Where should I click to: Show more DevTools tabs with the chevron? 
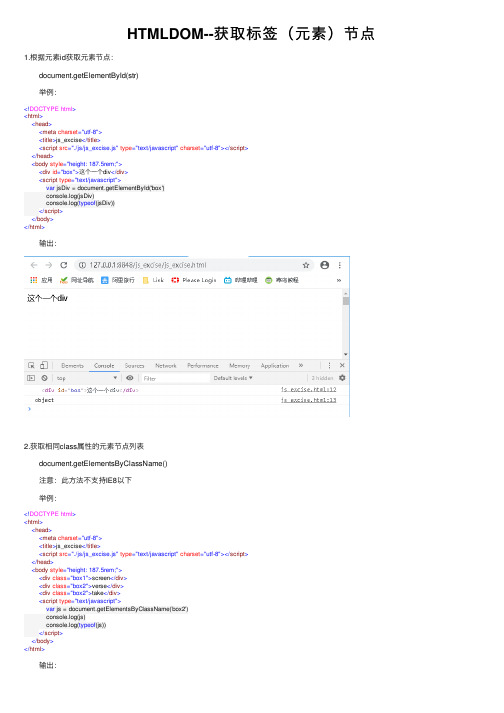pos(301,365)
